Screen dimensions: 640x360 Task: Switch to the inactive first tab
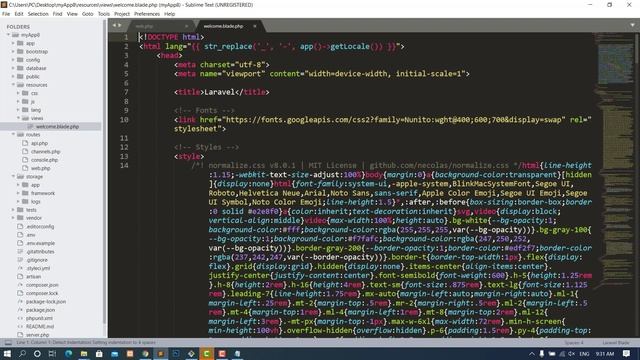144,27
